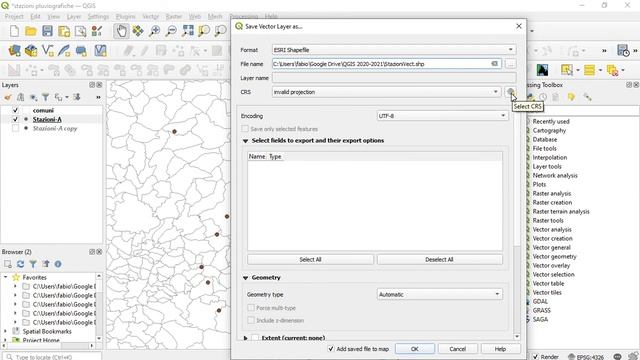640x360 pixels.
Task: Select the Zoom Out magnifier tool
Action: coord(171,31)
